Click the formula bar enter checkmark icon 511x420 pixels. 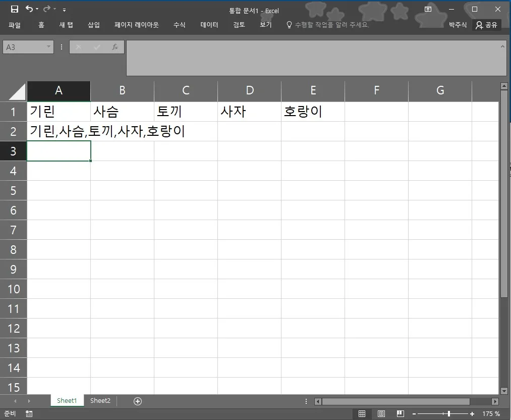point(97,47)
